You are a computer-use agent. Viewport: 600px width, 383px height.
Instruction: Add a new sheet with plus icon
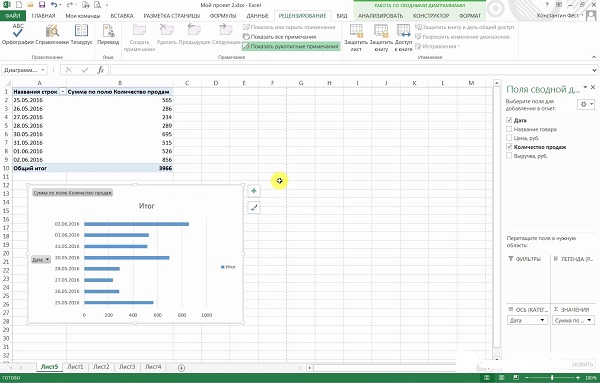point(181,368)
